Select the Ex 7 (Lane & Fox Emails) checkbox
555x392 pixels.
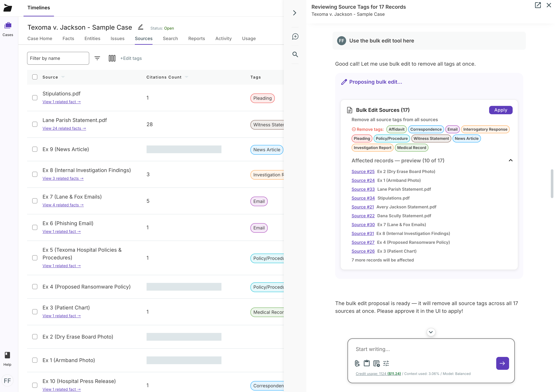(x=35, y=201)
